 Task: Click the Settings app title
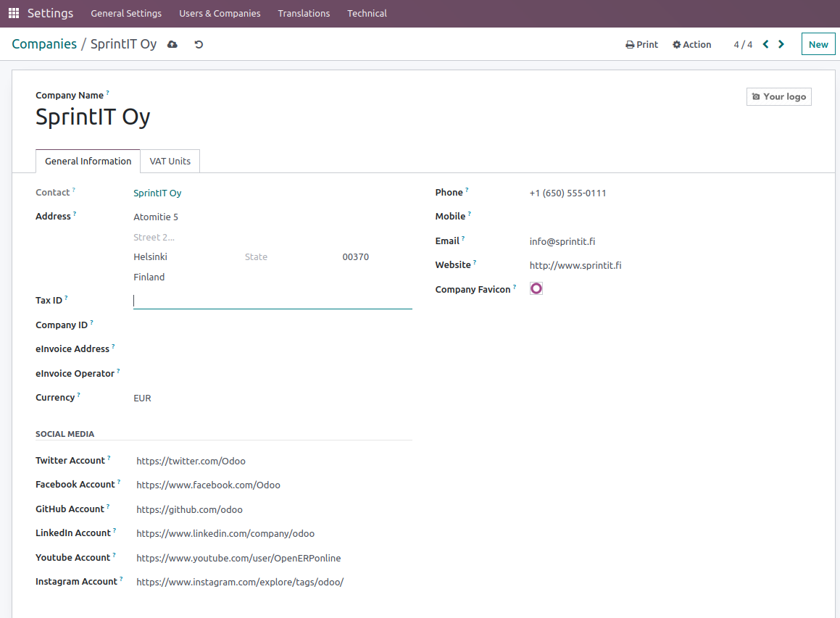(x=50, y=13)
